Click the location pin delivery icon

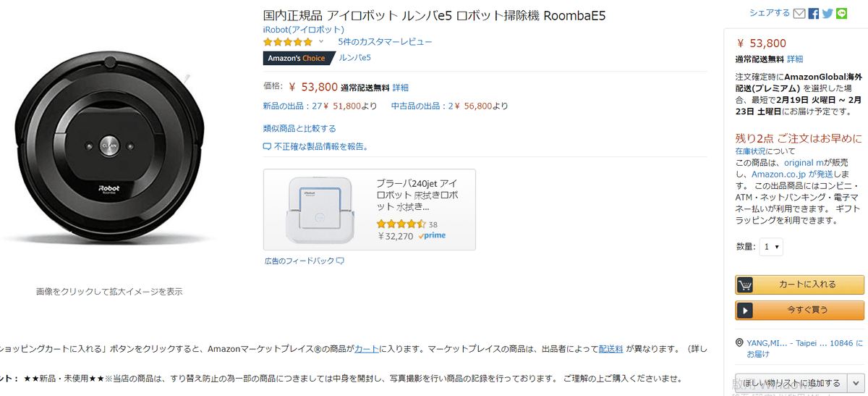[739, 342]
